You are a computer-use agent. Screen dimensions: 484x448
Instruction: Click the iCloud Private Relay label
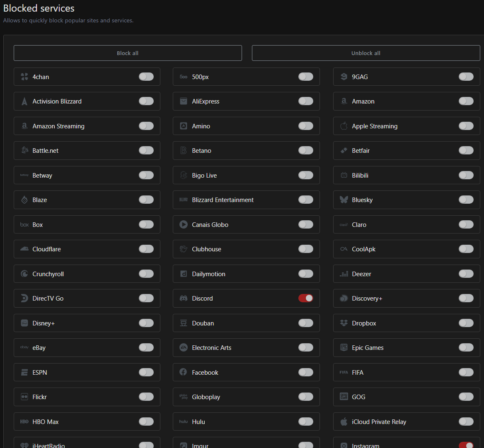[379, 422]
